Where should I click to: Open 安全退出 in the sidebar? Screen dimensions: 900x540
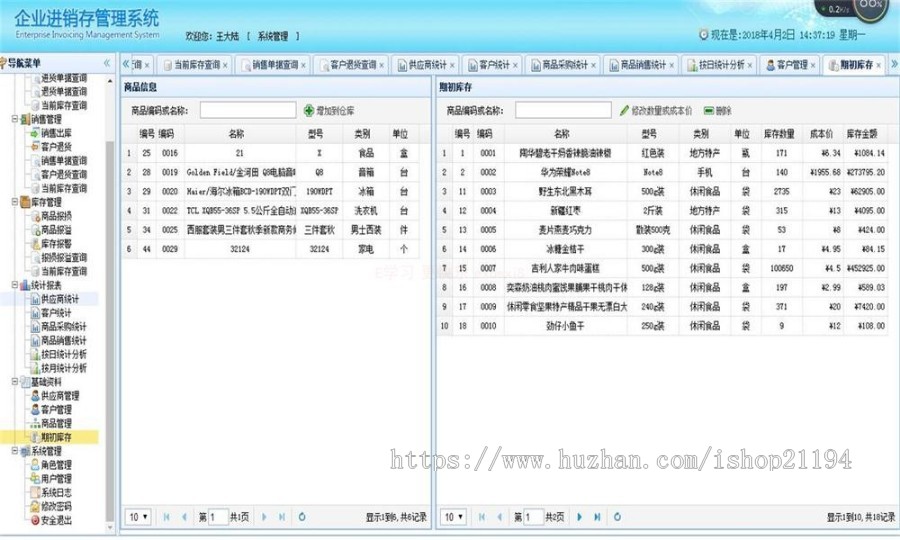click(x=56, y=520)
